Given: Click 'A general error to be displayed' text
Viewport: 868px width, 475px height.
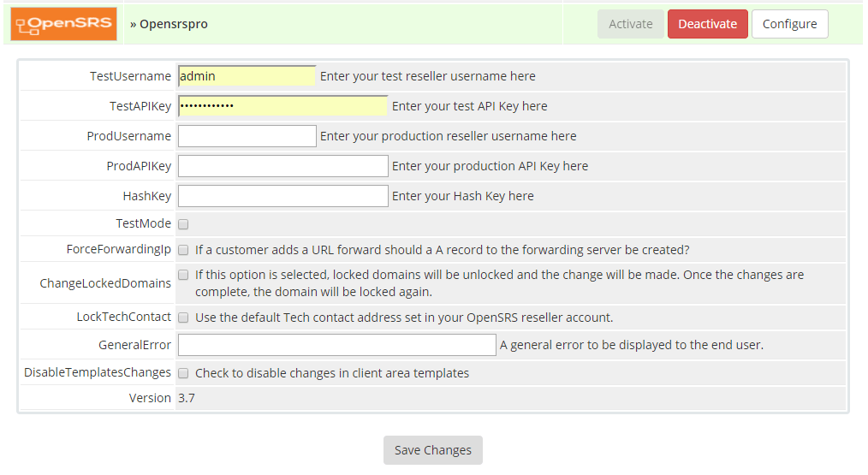Looking at the screenshot, I should click(x=631, y=344).
